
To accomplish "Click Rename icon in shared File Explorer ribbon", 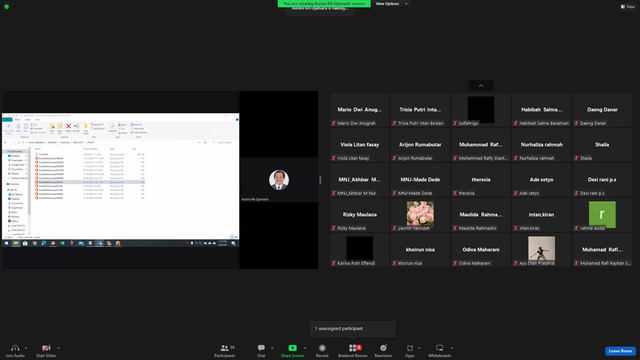I will (76, 127).
